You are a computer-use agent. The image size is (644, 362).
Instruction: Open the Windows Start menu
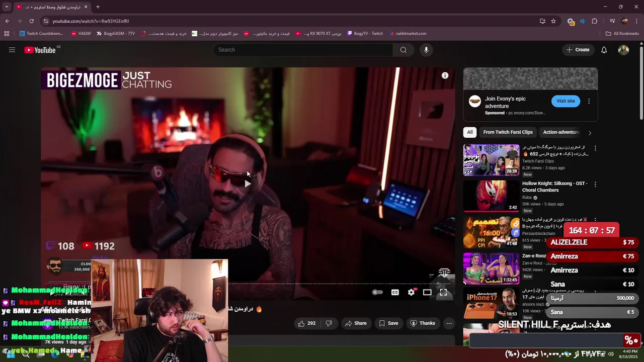click(10, 354)
